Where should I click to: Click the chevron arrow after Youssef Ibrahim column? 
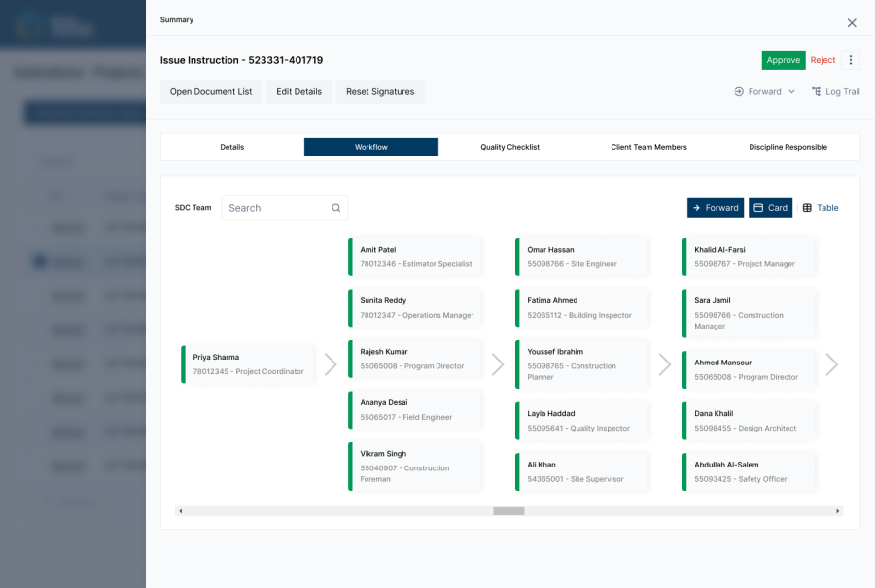pos(664,364)
